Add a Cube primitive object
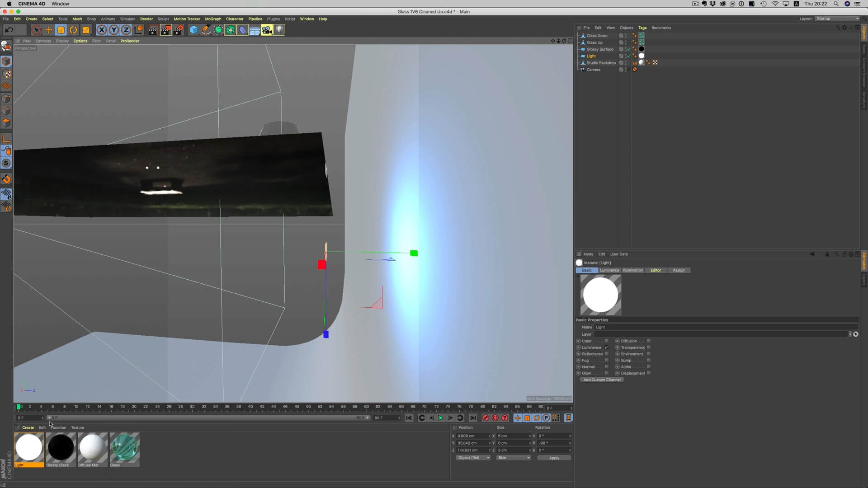Image resolution: width=868 pixels, height=488 pixels. [x=193, y=30]
